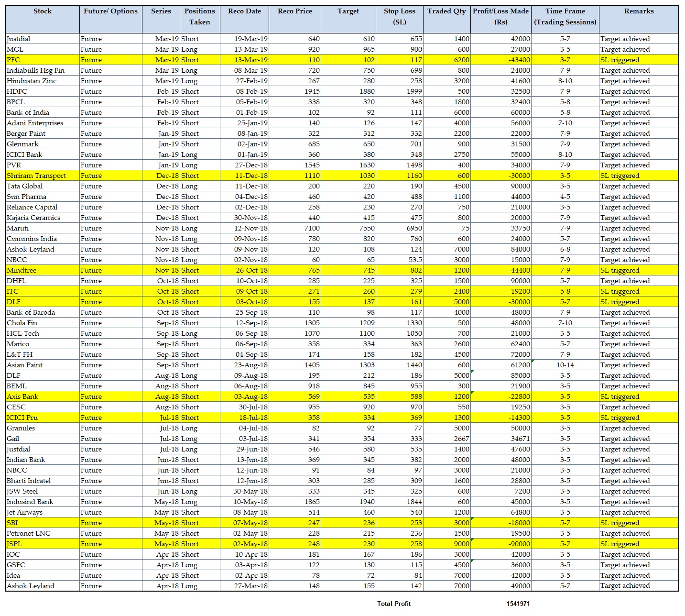Click the 7550 target cell

point(348,228)
